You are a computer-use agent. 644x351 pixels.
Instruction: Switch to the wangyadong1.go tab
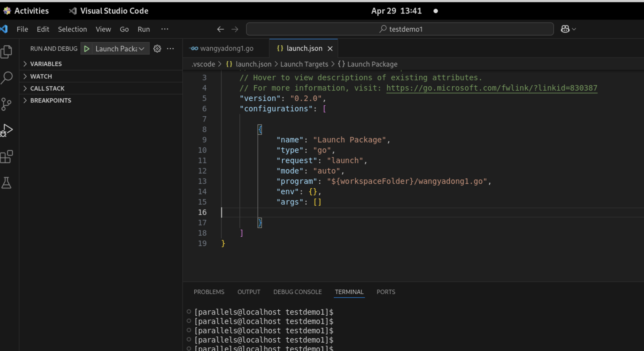tap(226, 48)
